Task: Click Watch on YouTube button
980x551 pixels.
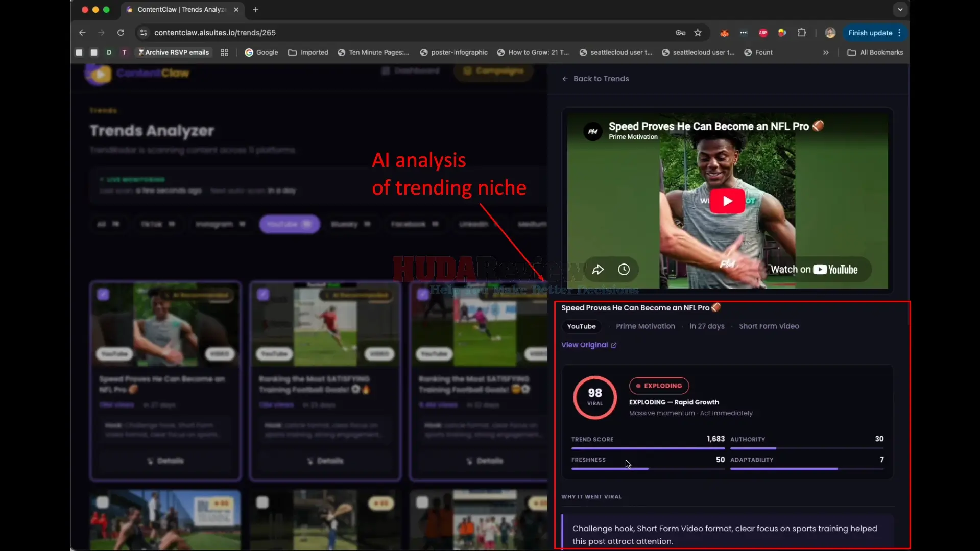Action: pos(814,270)
